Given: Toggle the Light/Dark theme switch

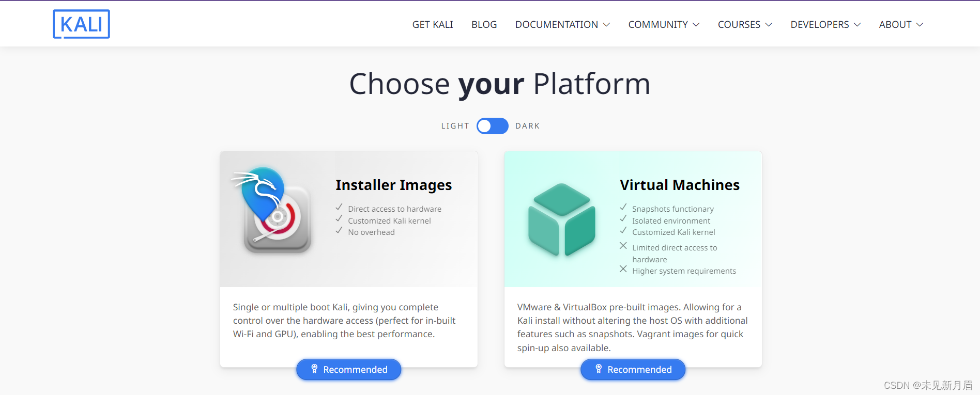Looking at the screenshot, I should tap(492, 126).
